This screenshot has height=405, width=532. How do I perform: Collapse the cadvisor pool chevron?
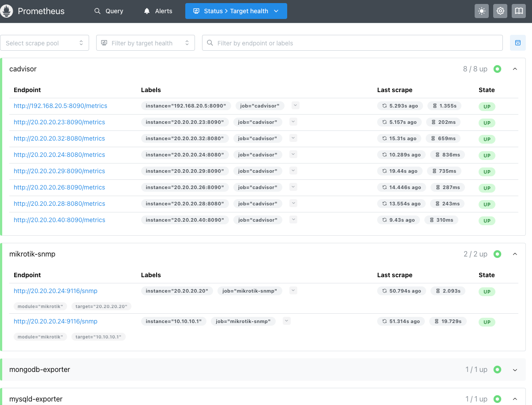pyautogui.click(x=515, y=69)
